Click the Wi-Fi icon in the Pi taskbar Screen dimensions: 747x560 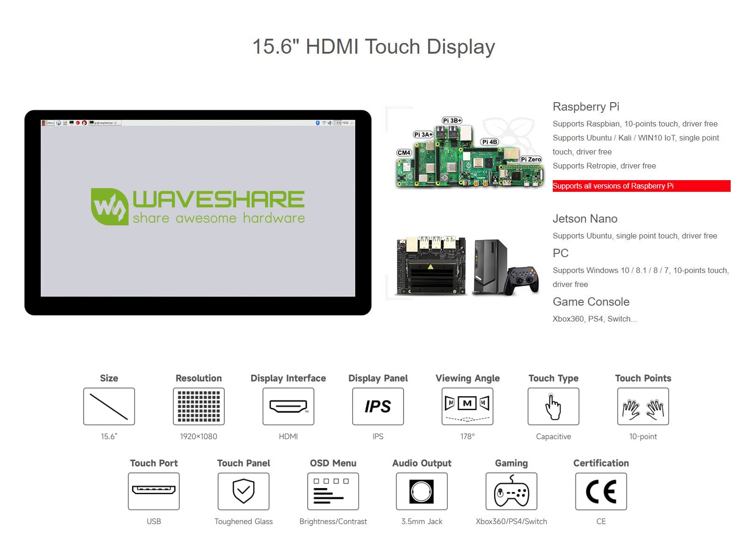click(324, 123)
